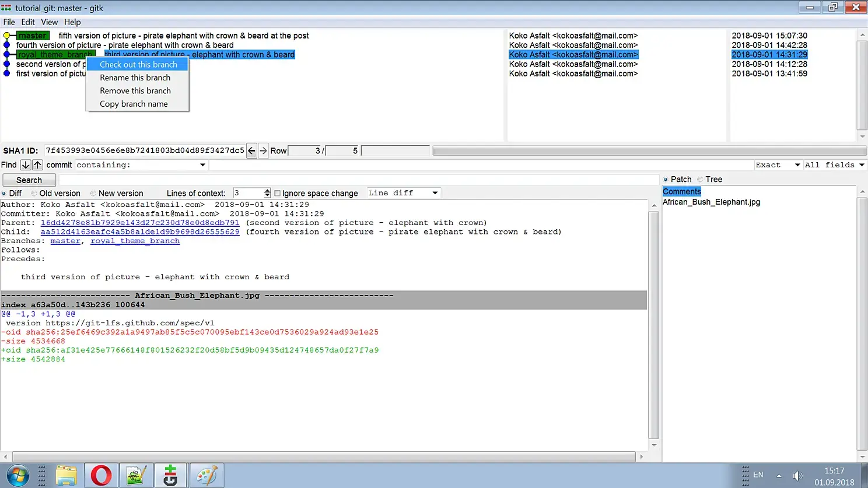The image size is (868, 488).
Task: Select the yellow head commit node in graph
Action: pos(6,36)
